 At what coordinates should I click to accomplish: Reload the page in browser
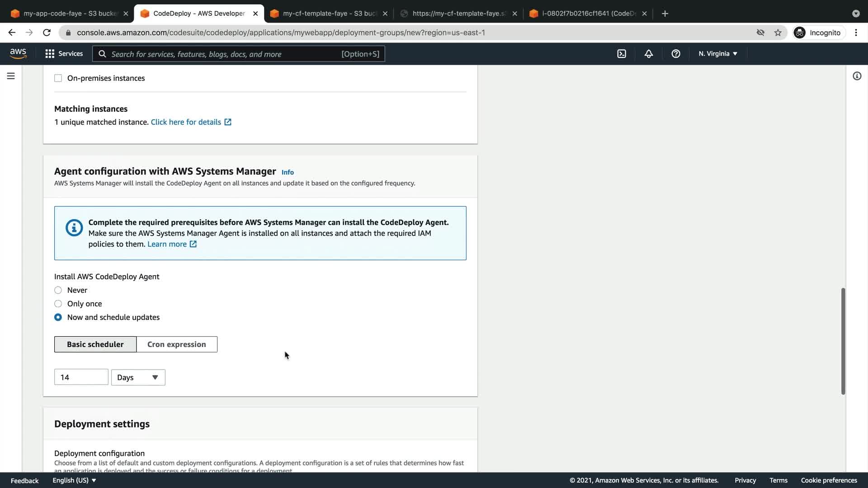[x=47, y=33]
